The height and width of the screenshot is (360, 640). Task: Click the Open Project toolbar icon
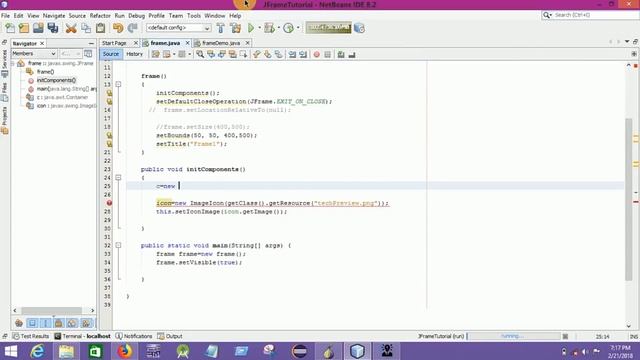pos(38,28)
